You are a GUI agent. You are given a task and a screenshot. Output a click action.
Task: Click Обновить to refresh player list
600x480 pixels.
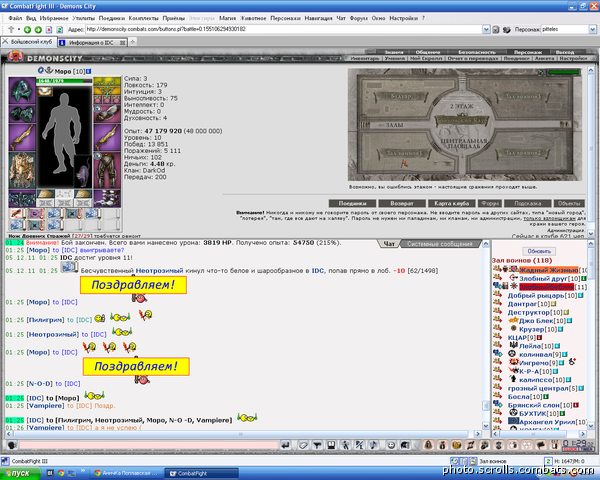coord(539,251)
